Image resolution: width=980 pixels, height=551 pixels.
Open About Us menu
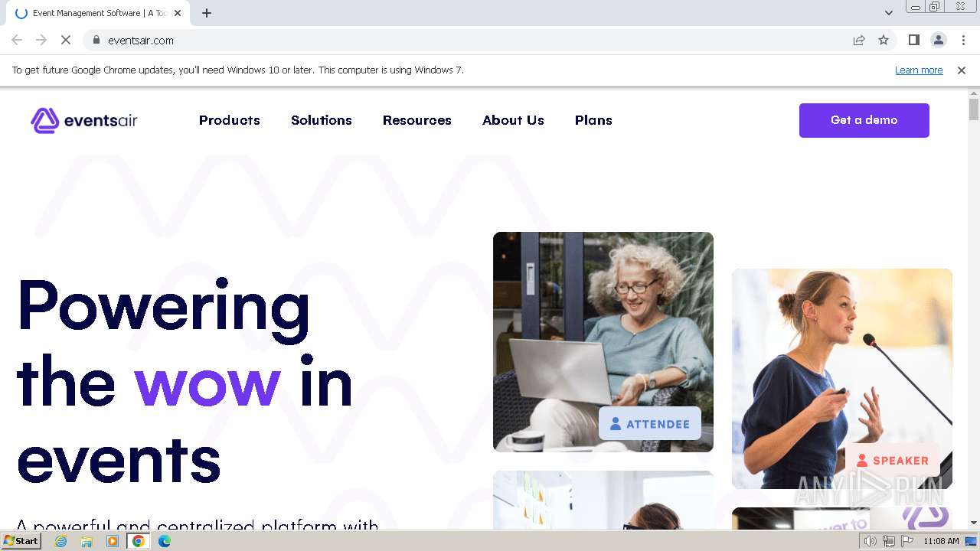coord(513,120)
